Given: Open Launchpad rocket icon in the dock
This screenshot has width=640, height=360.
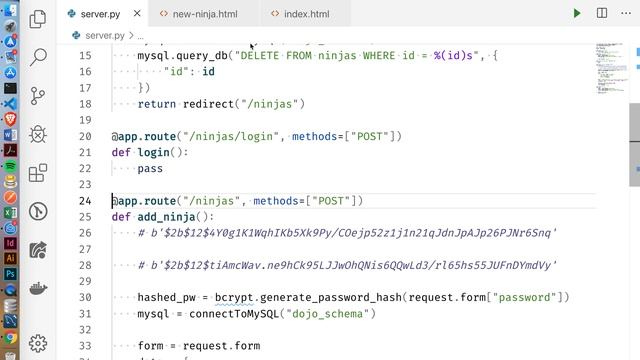Looking at the screenshot, I should tap(10, 26).
